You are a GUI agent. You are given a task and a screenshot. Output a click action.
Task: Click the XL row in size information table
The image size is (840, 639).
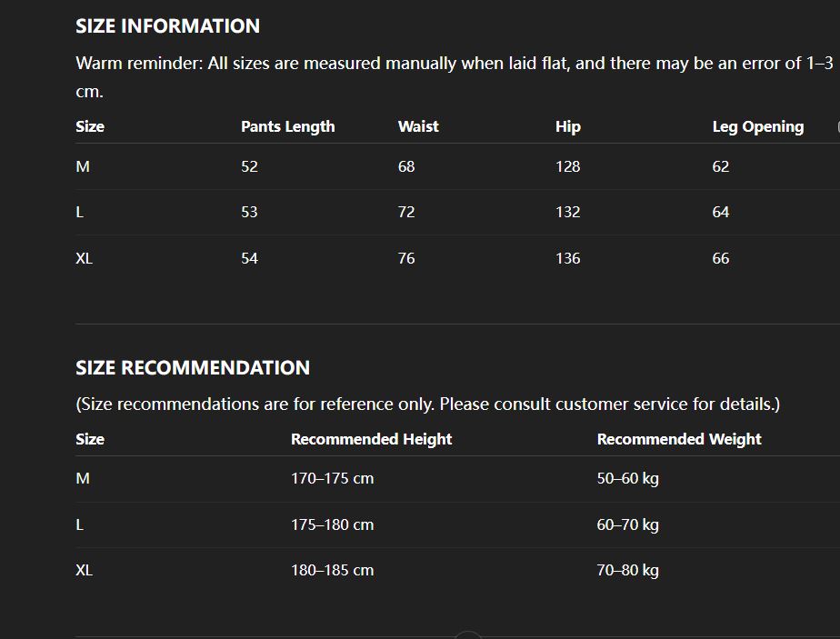pyautogui.click(x=85, y=259)
